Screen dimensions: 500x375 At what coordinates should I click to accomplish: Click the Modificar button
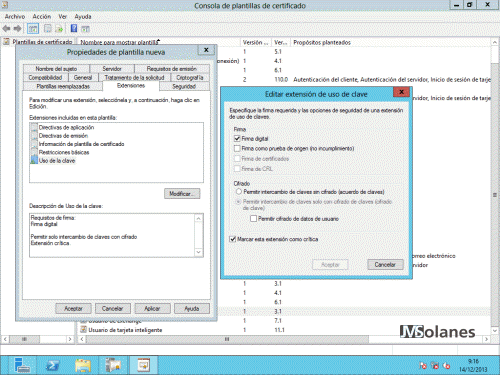pos(182,194)
